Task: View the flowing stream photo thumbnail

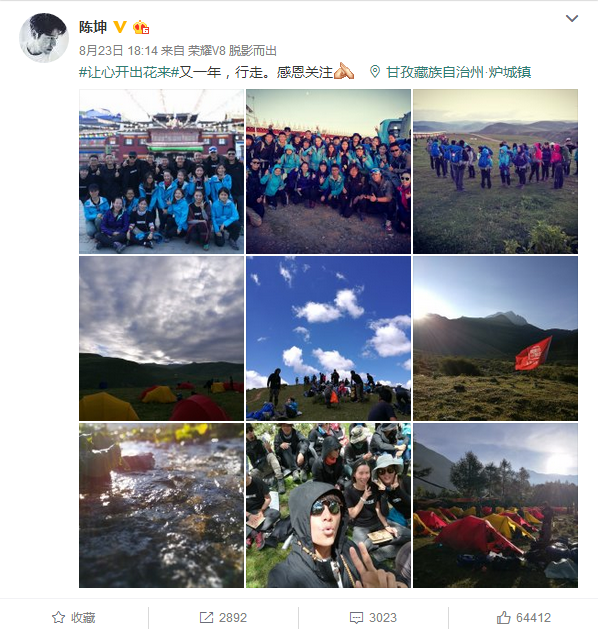Action: tap(162, 505)
